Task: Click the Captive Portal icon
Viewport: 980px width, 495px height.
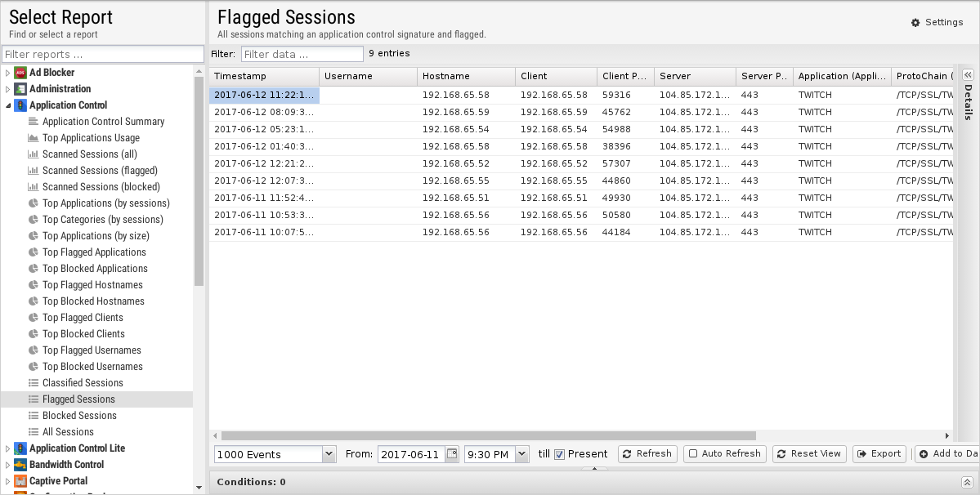Action: point(20,480)
